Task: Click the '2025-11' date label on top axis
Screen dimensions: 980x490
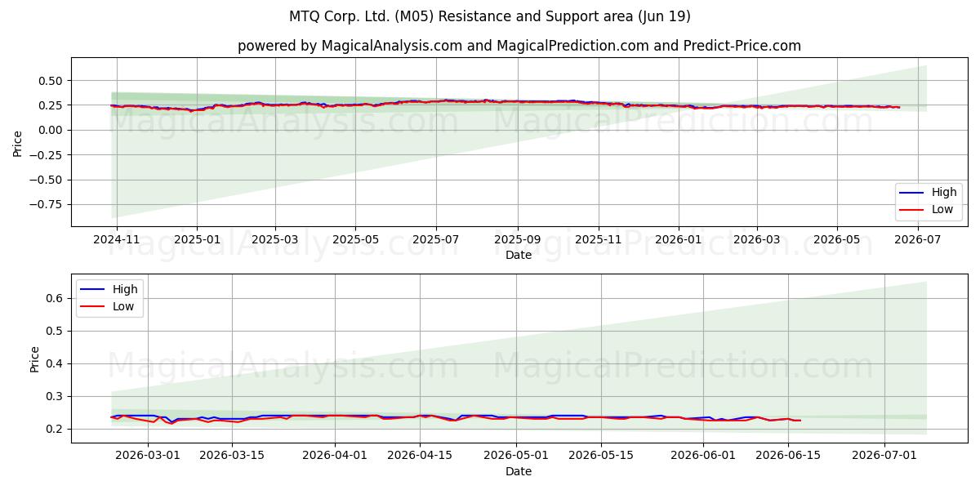Action: 599,240
